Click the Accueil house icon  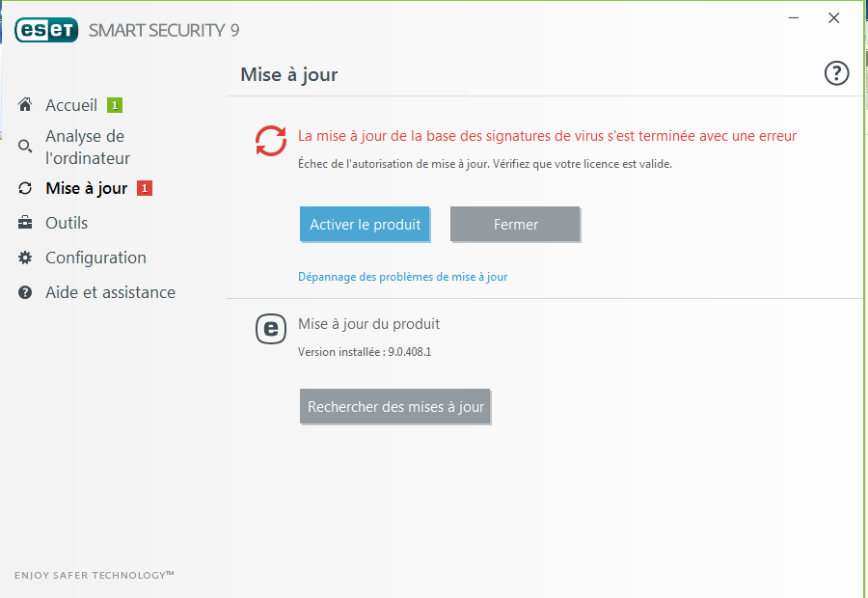(25, 104)
